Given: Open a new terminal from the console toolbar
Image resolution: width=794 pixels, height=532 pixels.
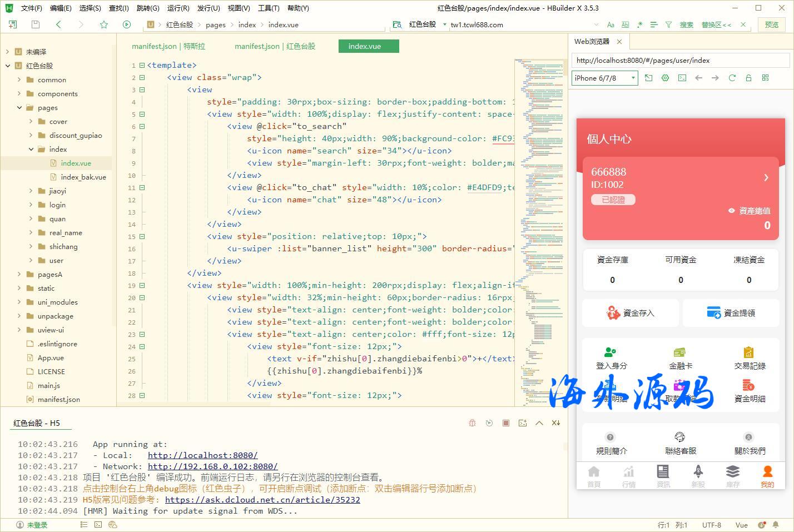Looking at the screenshot, I should [x=522, y=422].
